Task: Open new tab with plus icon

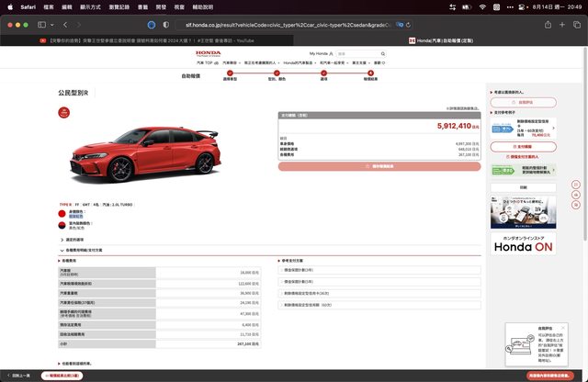Action: click(561, 27)
